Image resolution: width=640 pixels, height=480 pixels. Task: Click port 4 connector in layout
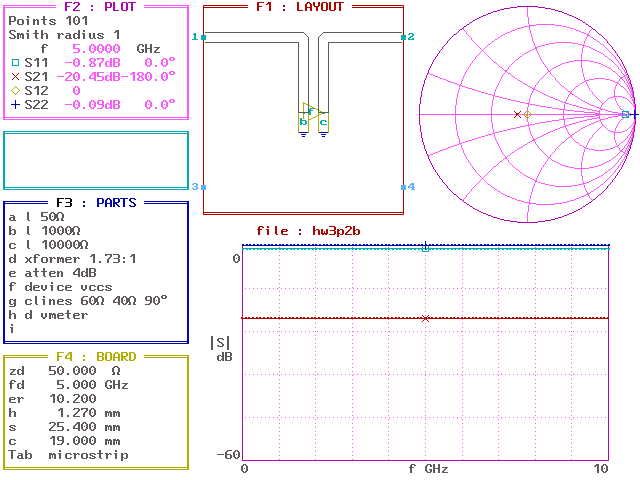coord(403,187)
